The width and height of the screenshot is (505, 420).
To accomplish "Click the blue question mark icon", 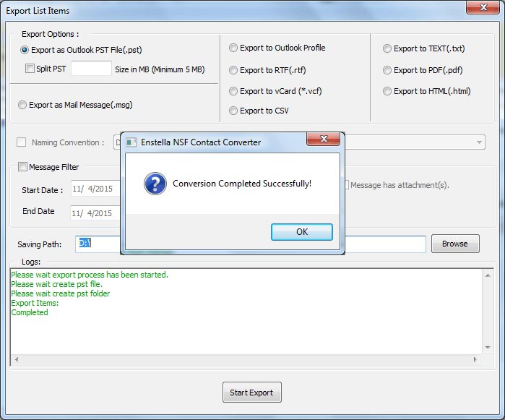I will tap(155, 184).
